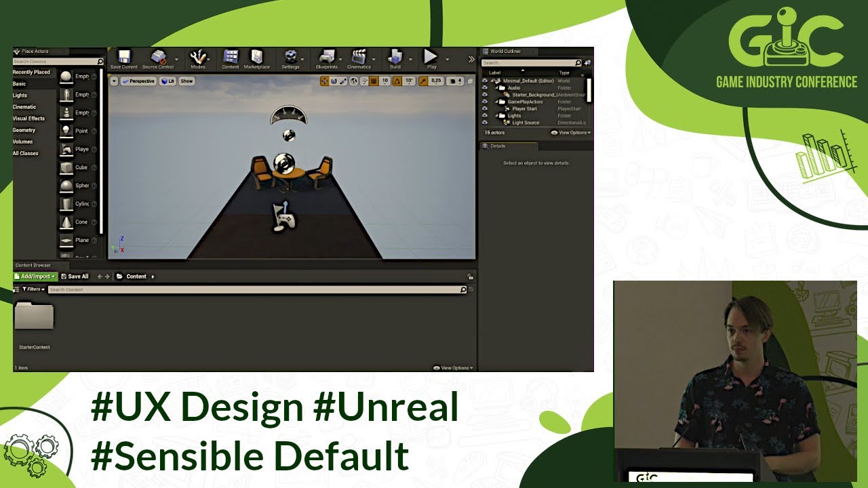Collapse the GamePlayActors folder
The height and width of the screenshot is (488, 868).
pyautogui.click(x=496, y=102)
